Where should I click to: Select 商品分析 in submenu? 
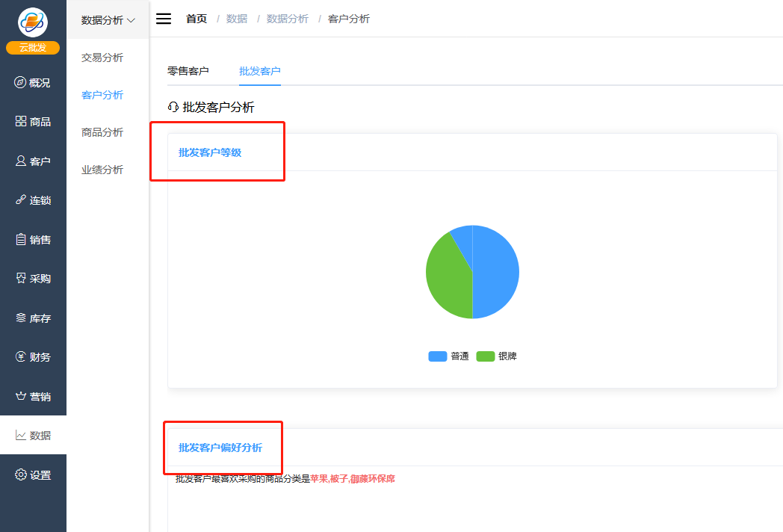click(x=102, y=132)
